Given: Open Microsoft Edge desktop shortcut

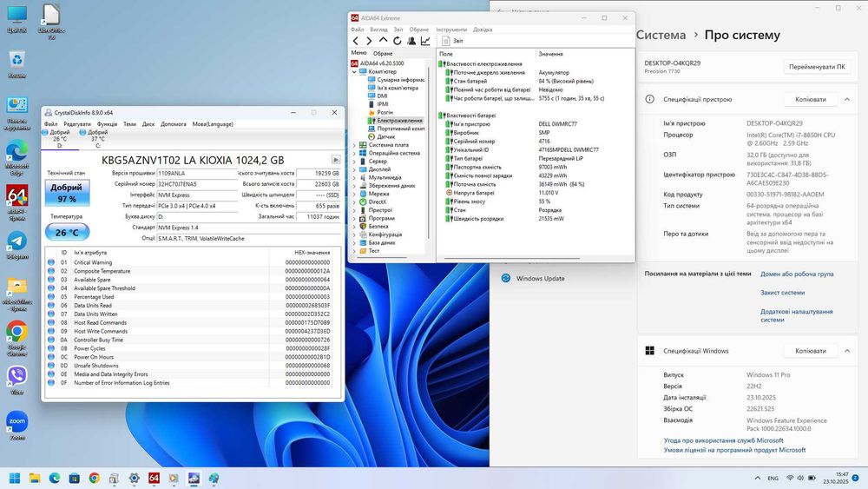Looking at the screenshot, I should (x=17, y=158).
